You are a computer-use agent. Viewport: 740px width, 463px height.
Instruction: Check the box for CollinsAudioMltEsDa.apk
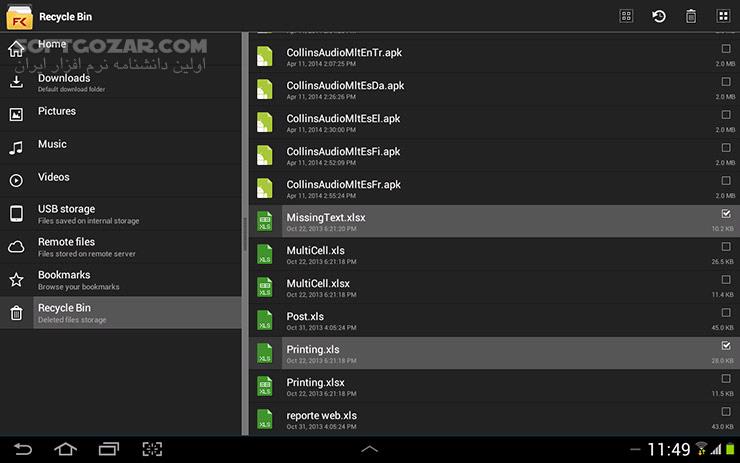(726, 82)
